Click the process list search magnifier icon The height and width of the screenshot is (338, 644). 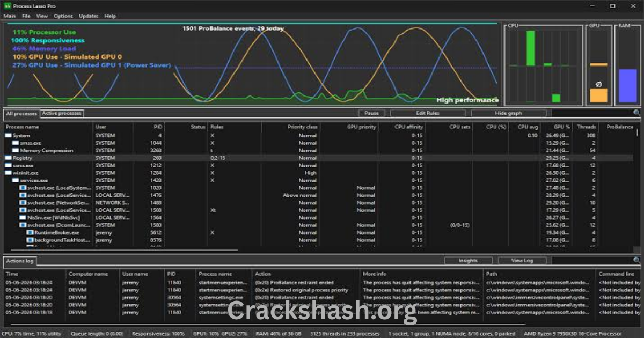637,113
